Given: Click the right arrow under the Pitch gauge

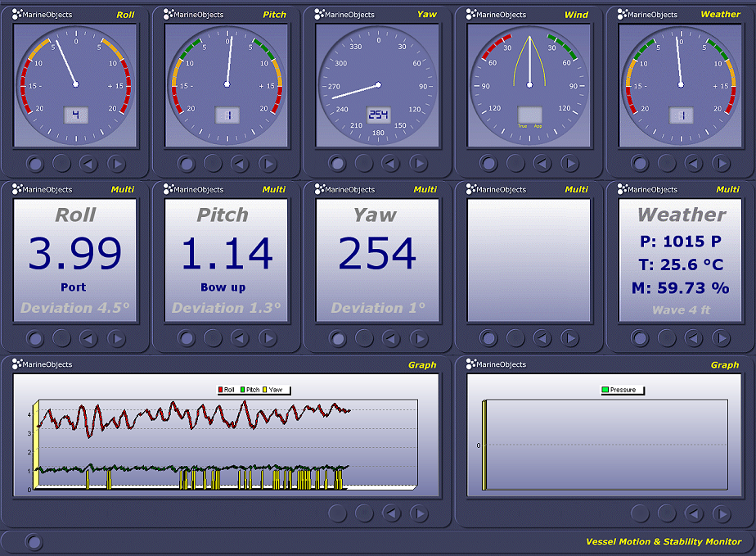Looking at the screenshot, I should (268, 164).
